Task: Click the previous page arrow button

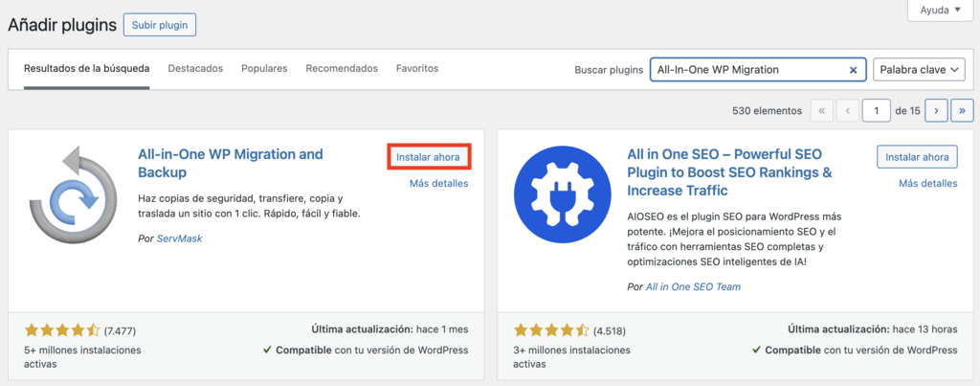Action: pyautogui.click(x=847, y=111)
